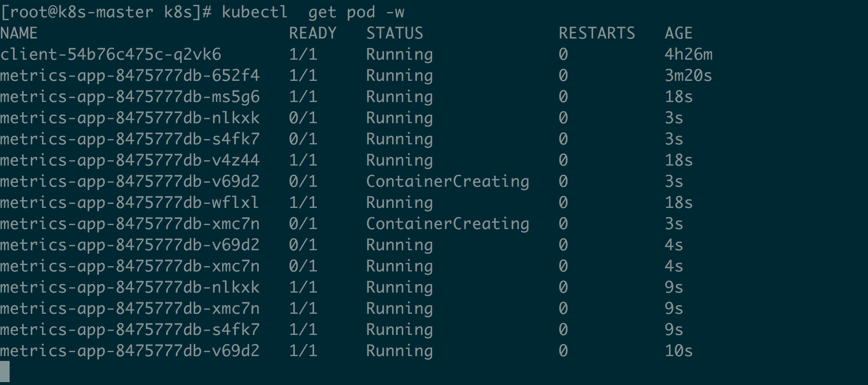This screenshot has width=868, height=385.
Task: Click the terminal cursor block at bottom
Action: tap(5, 372)
